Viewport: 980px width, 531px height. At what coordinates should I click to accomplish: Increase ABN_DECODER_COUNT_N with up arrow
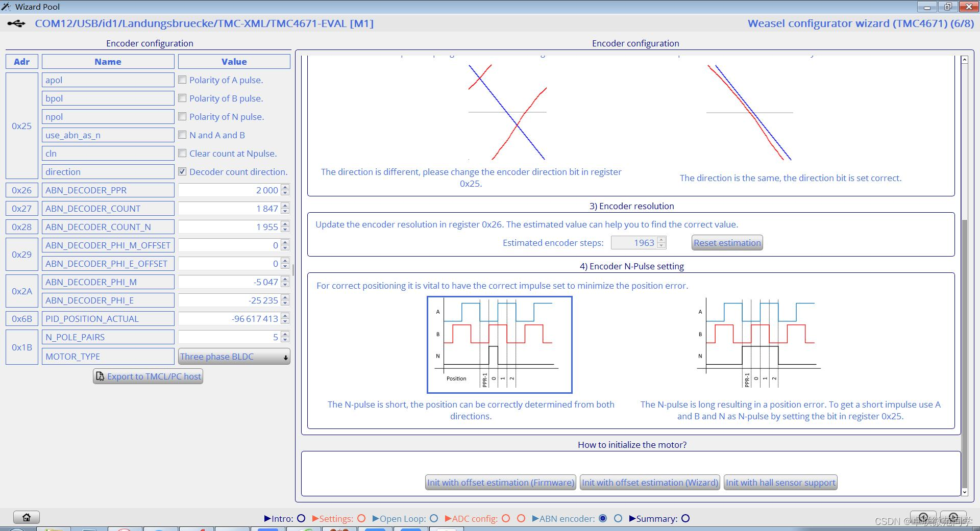(x=285, y=224)
